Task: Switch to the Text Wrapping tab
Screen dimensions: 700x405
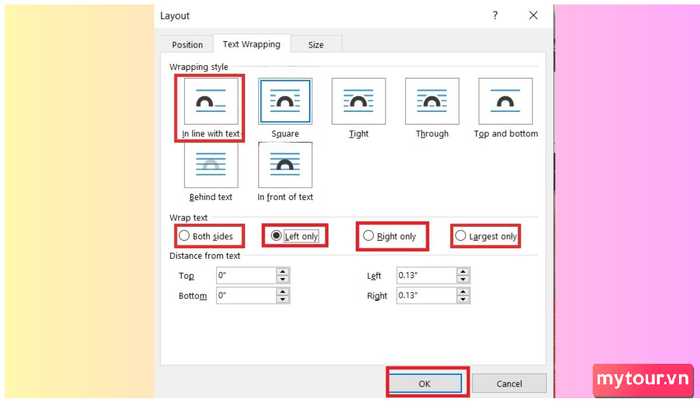Action: pyautogui.click(x=252, y=44)
